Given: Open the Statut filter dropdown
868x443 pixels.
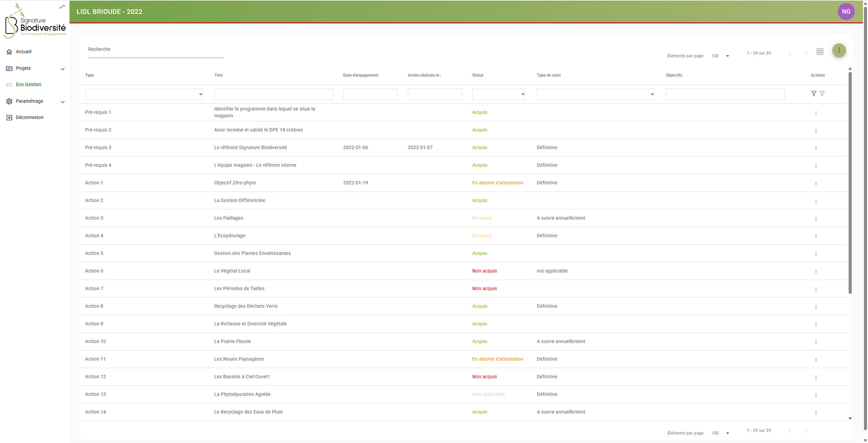Looking at the screenshot, I should pyautogui.click(x=498, y=94).
